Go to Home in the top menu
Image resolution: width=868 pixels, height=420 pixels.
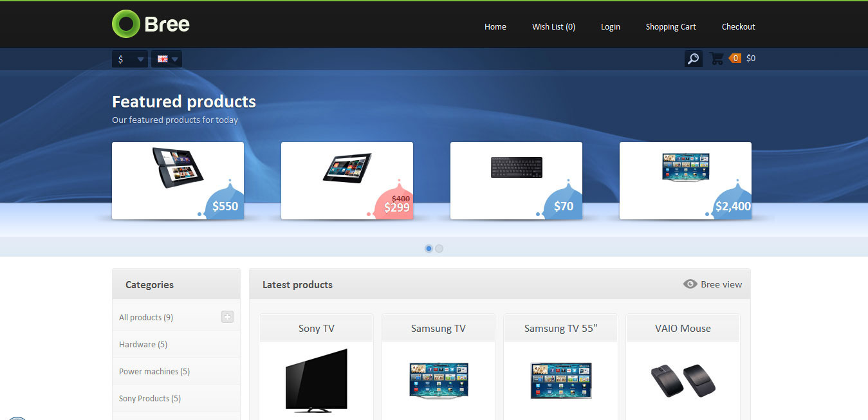(x=495, y=26)
